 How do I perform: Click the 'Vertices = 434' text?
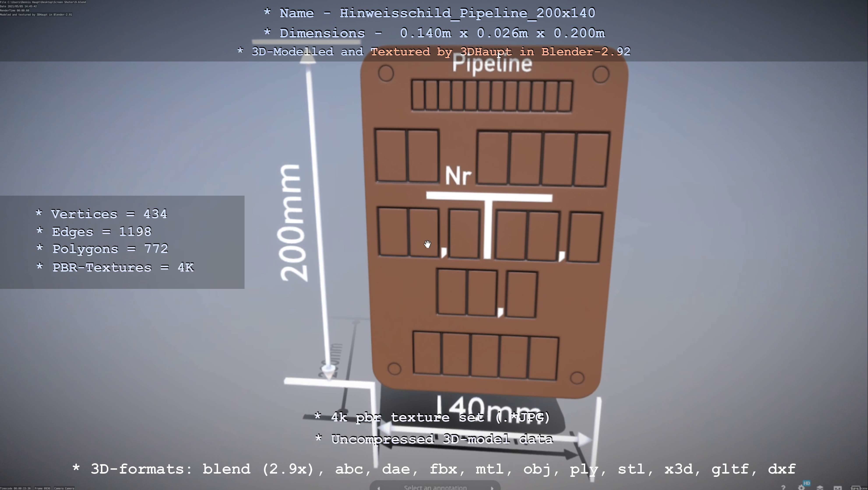coord(101,214)
